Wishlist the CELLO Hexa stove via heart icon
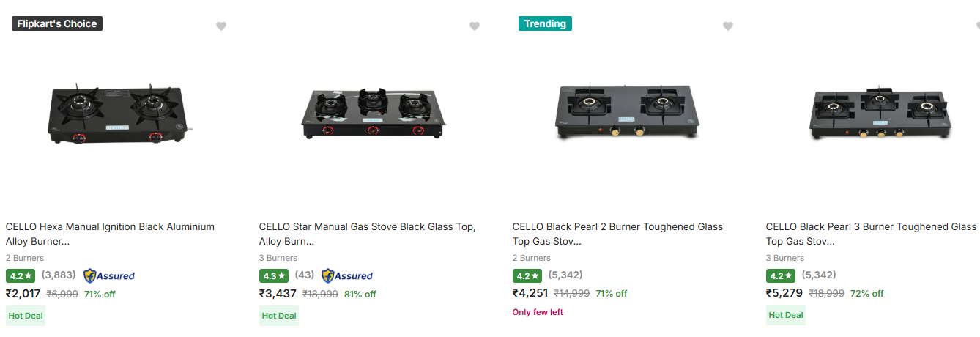Viewport: 980px width, 337px height. 221,26
